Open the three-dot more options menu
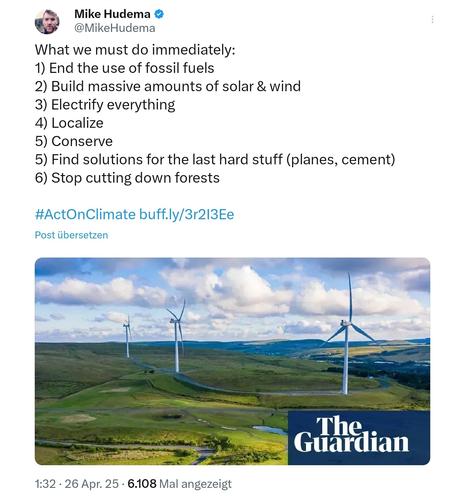 pyautogui.click(x=432, y=20)
